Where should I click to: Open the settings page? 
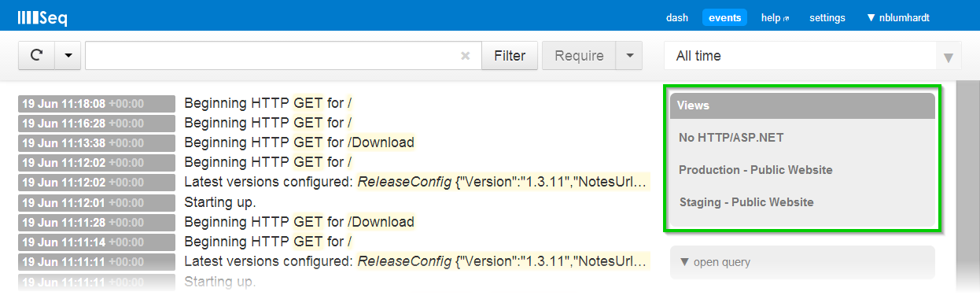pos(827,17)
